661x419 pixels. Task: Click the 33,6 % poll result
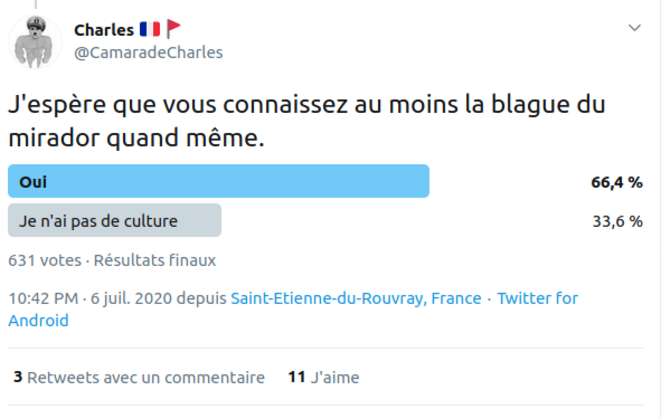coord(618,221)
